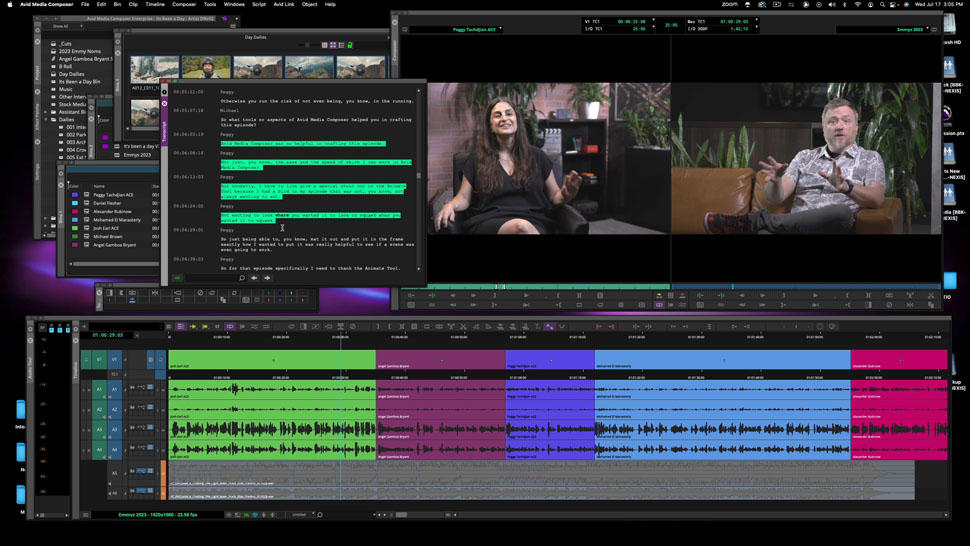This screenshot has width=970, height=546.
Task: Select the biker helmet clip thumbnail
Action: [x=206, y=67]
